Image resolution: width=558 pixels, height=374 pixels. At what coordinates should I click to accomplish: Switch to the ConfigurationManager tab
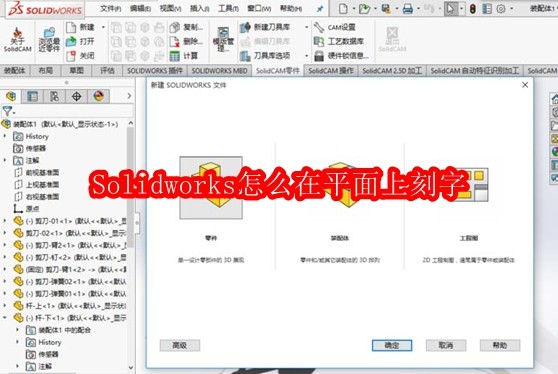(54, 96)
